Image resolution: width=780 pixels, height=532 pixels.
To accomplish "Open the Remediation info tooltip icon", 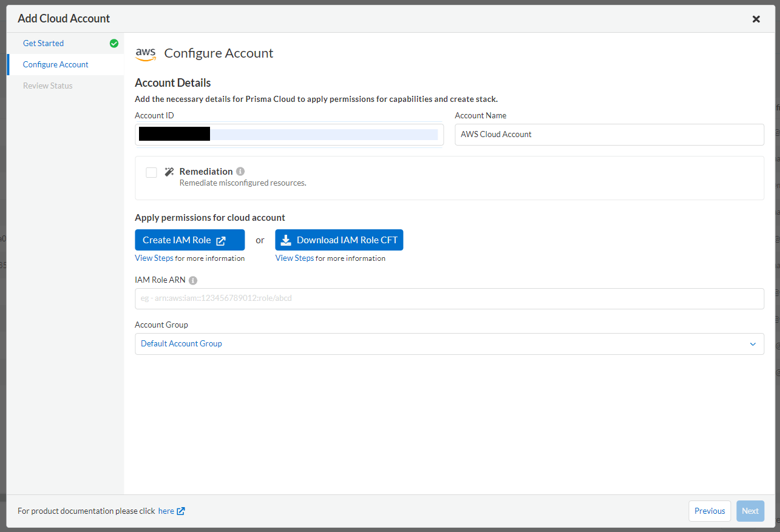I will [240, 172].
